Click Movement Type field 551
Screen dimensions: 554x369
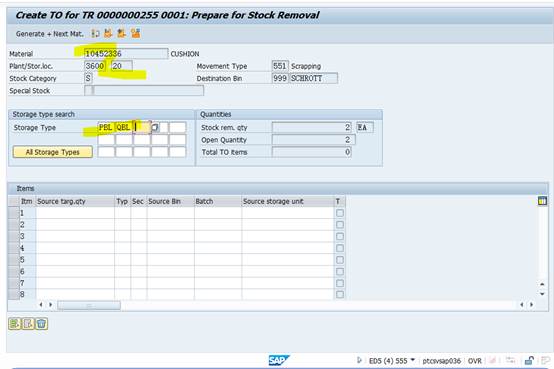[280, 66]
